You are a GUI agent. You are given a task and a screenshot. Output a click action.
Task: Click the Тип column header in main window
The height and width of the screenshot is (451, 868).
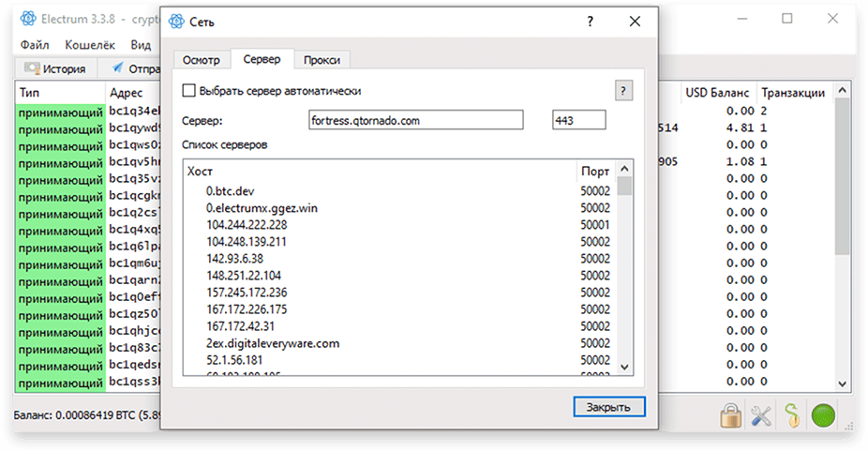point(60,93)
